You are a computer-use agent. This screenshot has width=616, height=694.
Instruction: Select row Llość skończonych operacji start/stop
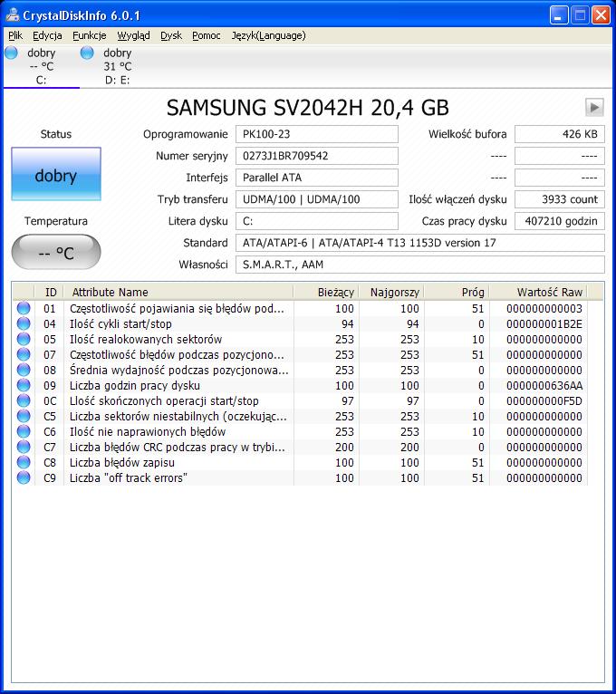coord(301,400)
